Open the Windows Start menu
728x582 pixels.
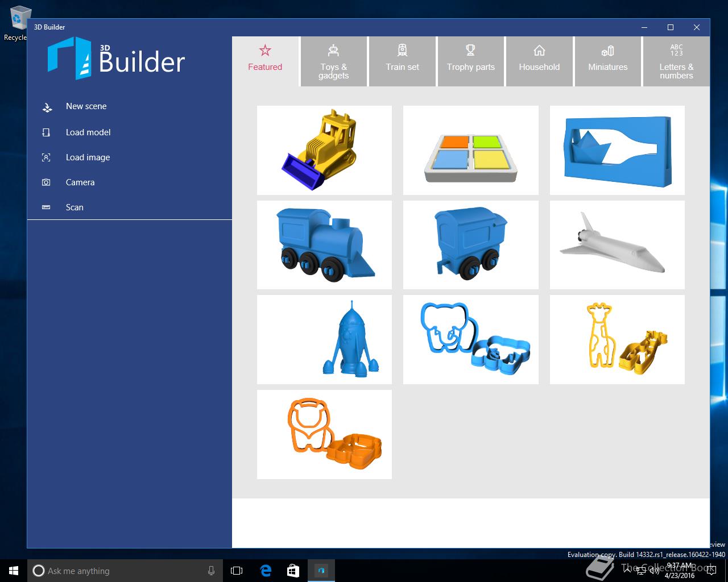(14, 571)
